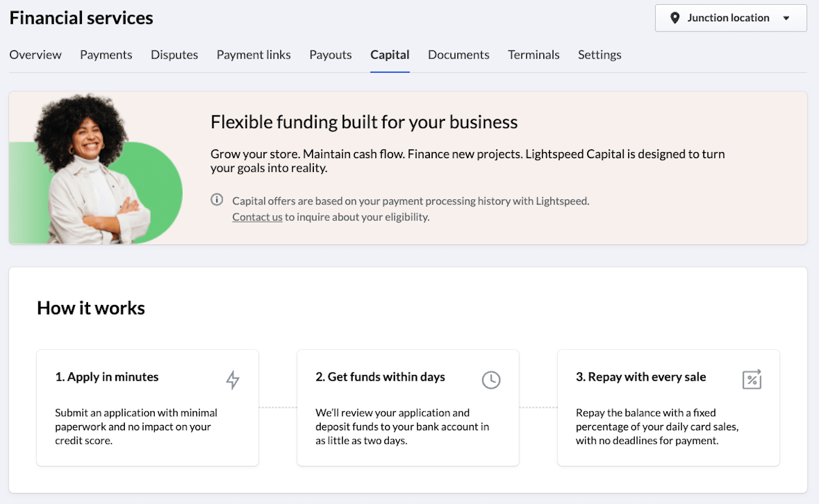819x504 pixels.
Task: Click the Contact us link
Action: tap(257, 217)
